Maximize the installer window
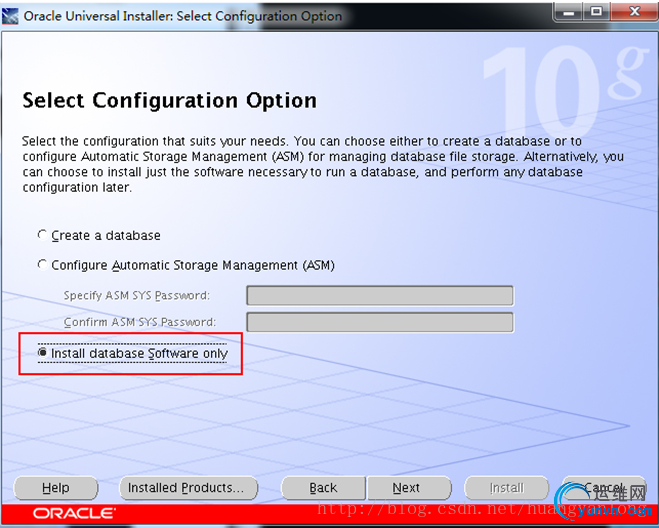The width and height of the screenshot is (659, 528). 597,13
